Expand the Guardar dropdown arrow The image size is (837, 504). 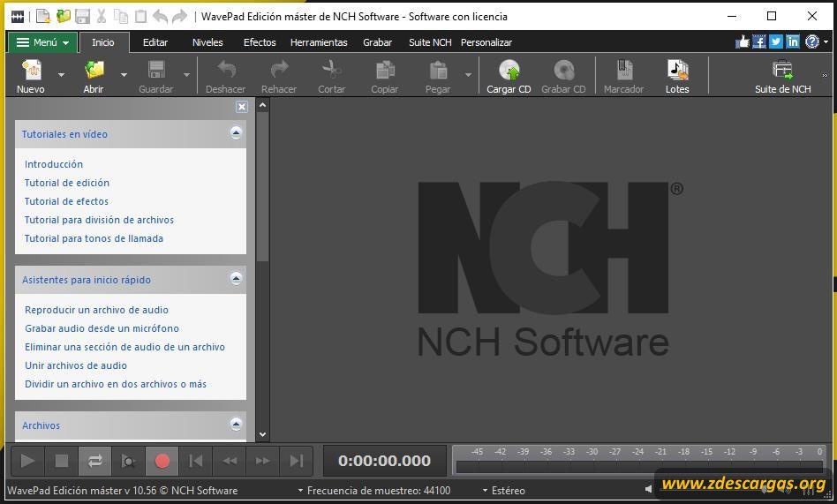pos(186,75)
